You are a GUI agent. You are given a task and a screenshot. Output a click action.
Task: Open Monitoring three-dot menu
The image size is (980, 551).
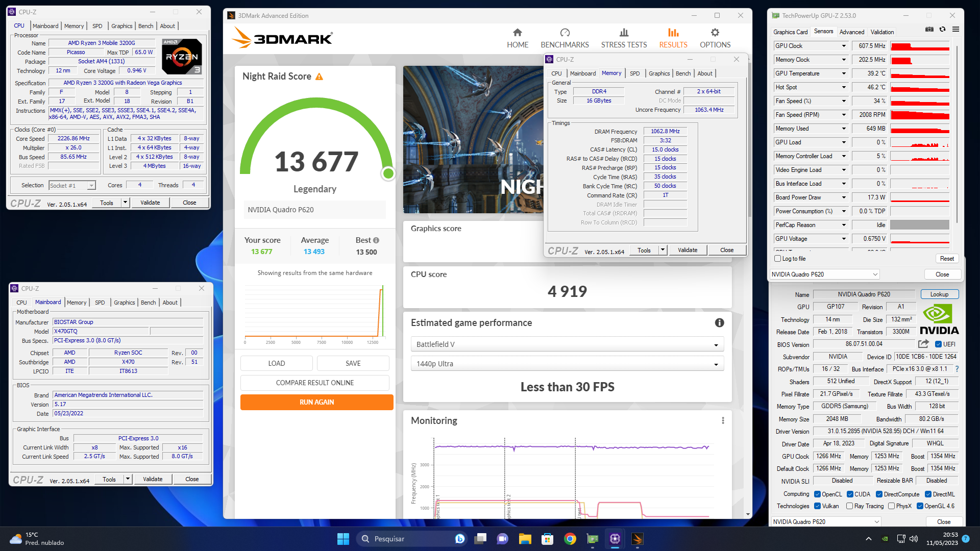(x=723, y=420)
